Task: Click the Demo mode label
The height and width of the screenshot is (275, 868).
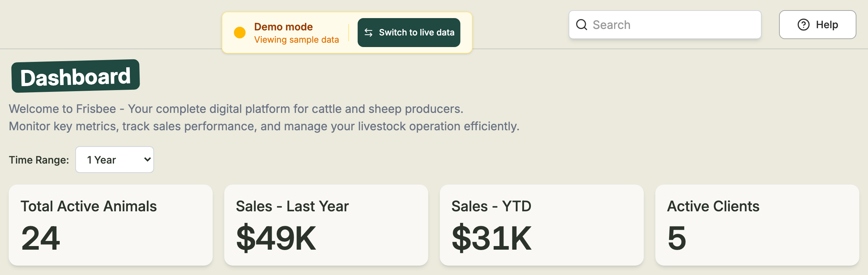Action: (x=283, y=27)
